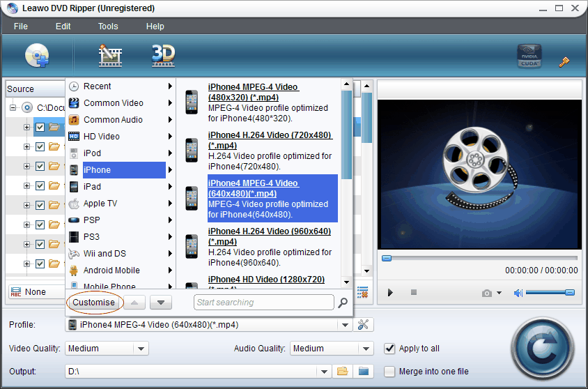Click the Apple TV apple icon
This screenshot has width=588, height=389.
(74, 204)
